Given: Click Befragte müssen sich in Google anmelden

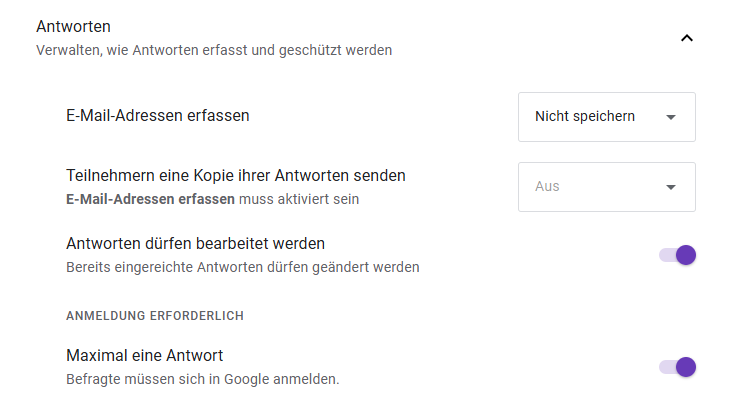Looking at the screenshot, I should point(202,379).
